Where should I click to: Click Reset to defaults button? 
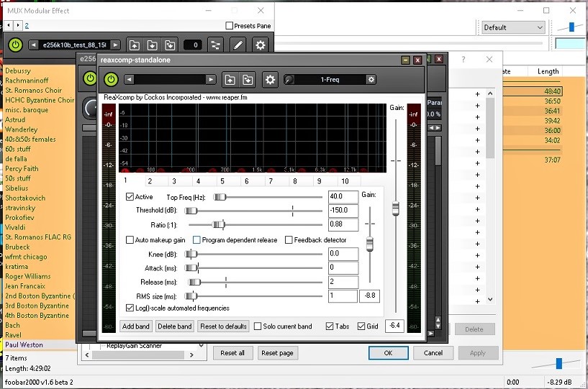(x=224, y=326)
